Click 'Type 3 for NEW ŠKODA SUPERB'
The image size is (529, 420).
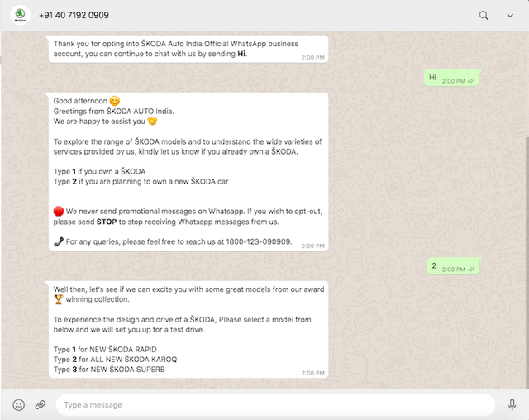(x=109, y=370)
